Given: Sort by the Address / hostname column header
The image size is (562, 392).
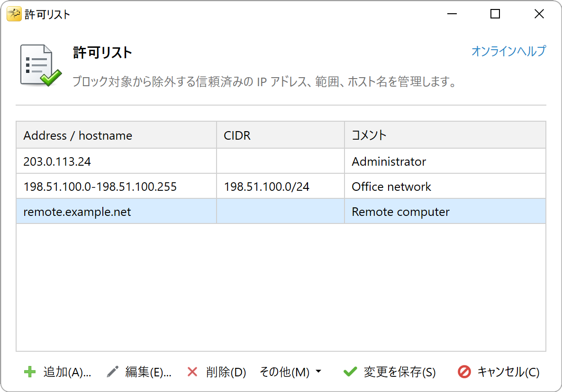Looking at the screenshot, I should pyautogui.click(x=116, y=135).
